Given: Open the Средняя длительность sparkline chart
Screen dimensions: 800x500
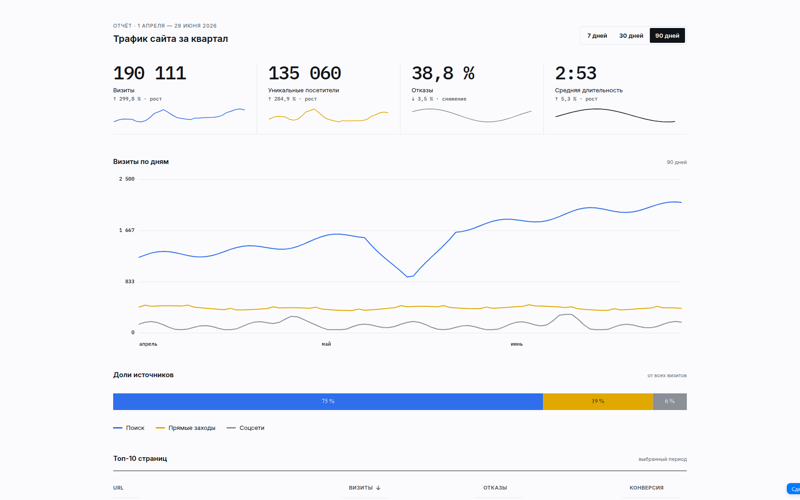Looking at the screenshot, I should point(615,116).
